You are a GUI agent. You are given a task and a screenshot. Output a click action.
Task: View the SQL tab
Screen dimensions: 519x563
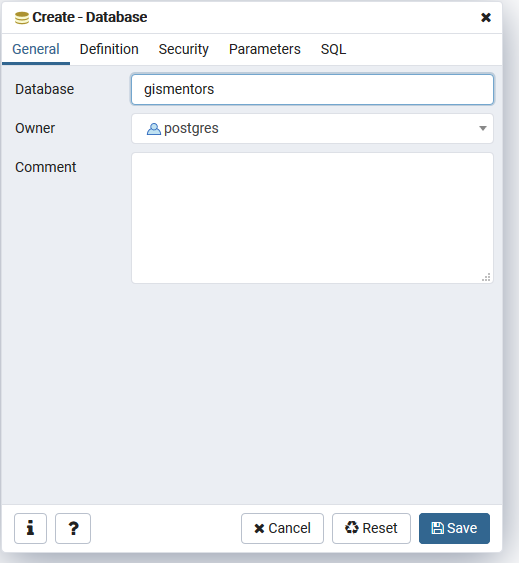click(x=333, y=49)
